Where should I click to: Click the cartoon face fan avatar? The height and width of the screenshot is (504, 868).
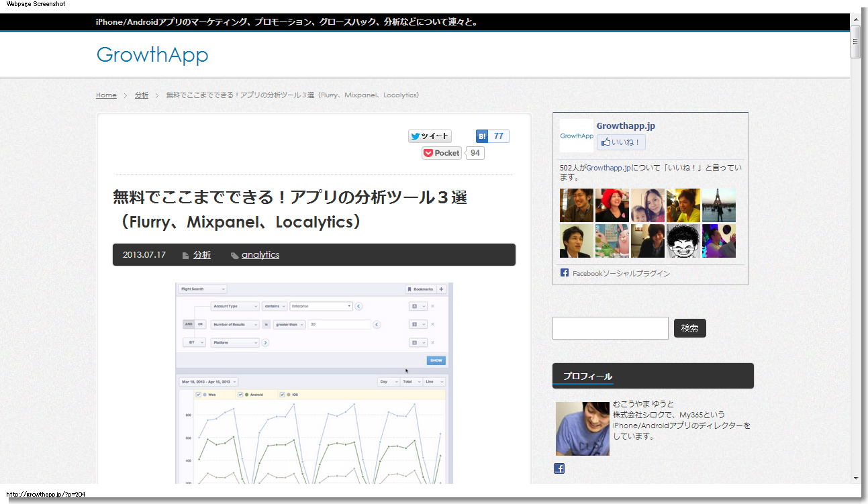[x=683, y=241]
